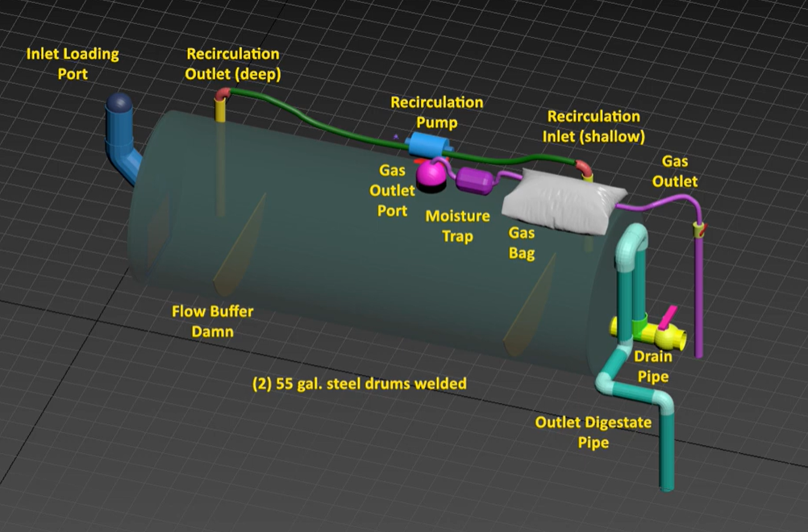Screen dimensions: 808x532
Task: Select the 'Flow Buffer Damn' label
Action: pos(212,322)
